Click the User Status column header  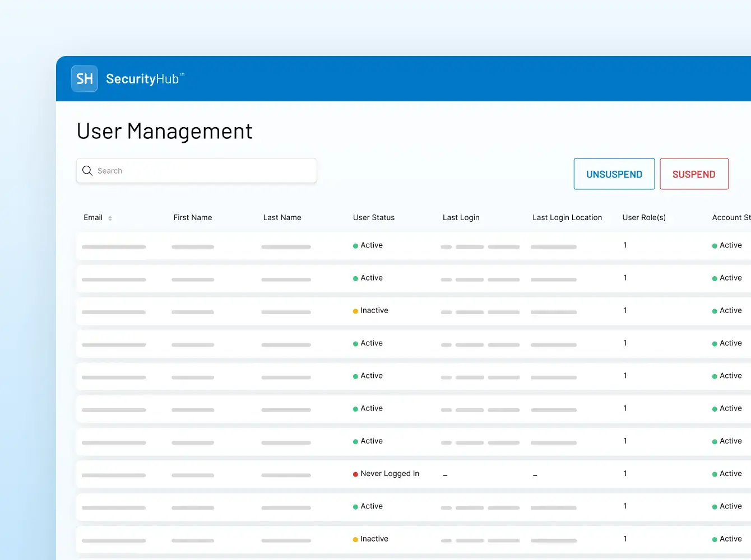pyautogui.click(x=373, y=218)
